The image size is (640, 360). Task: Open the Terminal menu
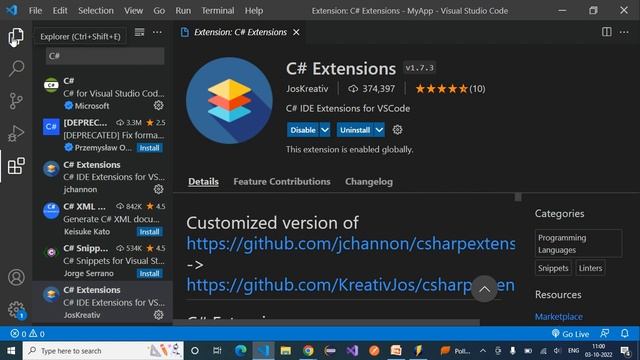pos(218,11)
